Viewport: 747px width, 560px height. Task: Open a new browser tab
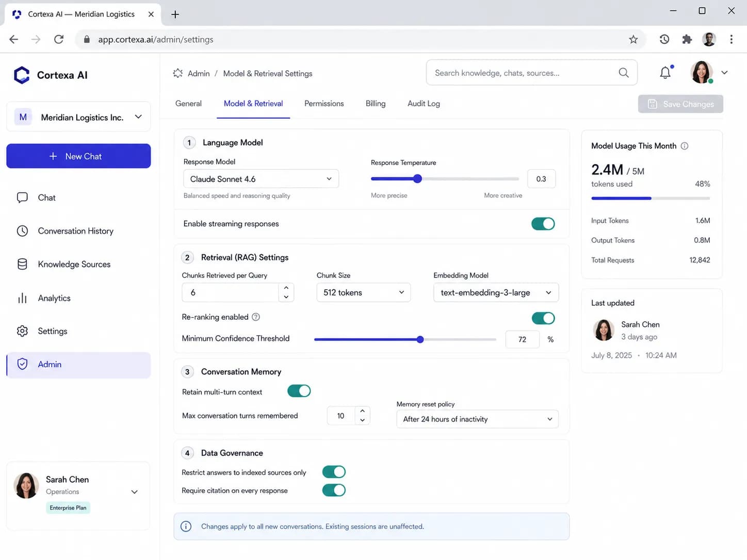point(175,14)
